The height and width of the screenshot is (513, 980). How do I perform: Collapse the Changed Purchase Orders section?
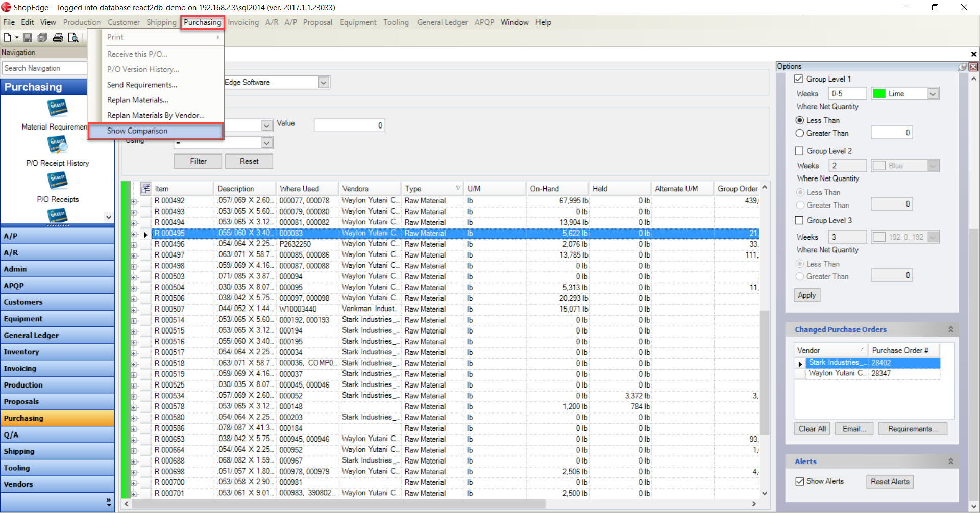(x=951, y=329)
